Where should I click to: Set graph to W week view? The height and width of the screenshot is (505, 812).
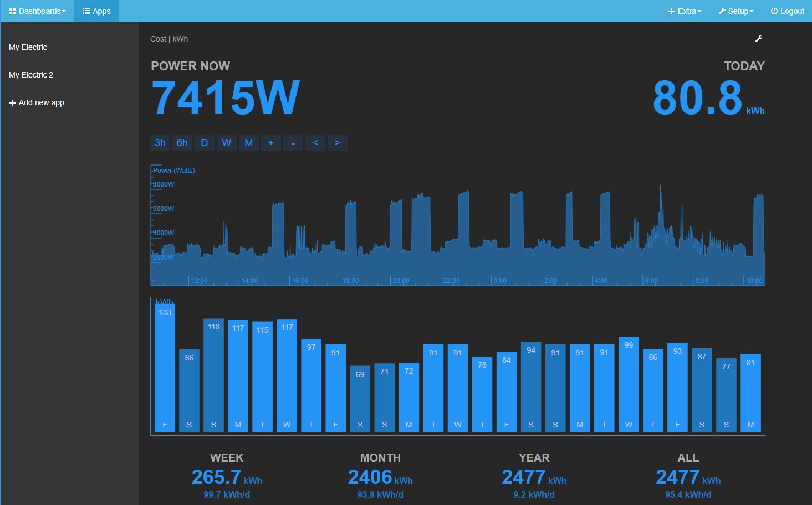[227, 143]
